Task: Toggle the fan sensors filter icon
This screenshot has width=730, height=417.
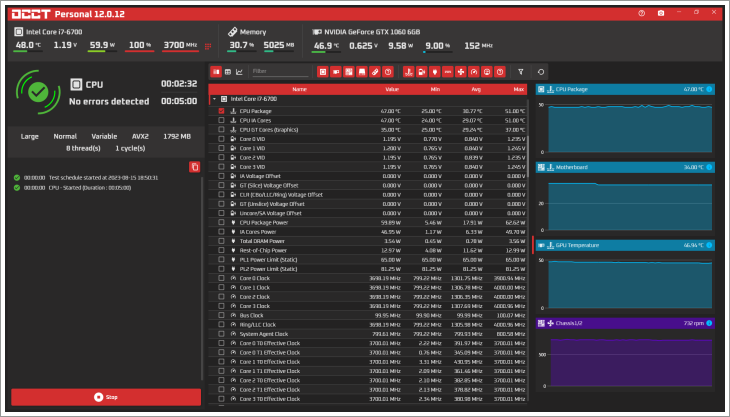Action: (x=460, y=72)
